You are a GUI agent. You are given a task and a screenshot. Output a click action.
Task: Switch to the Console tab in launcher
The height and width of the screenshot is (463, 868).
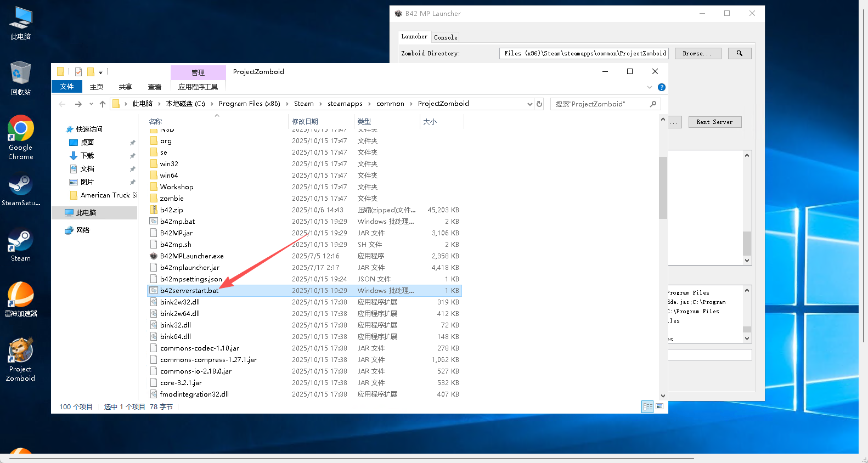click(445, 37)
